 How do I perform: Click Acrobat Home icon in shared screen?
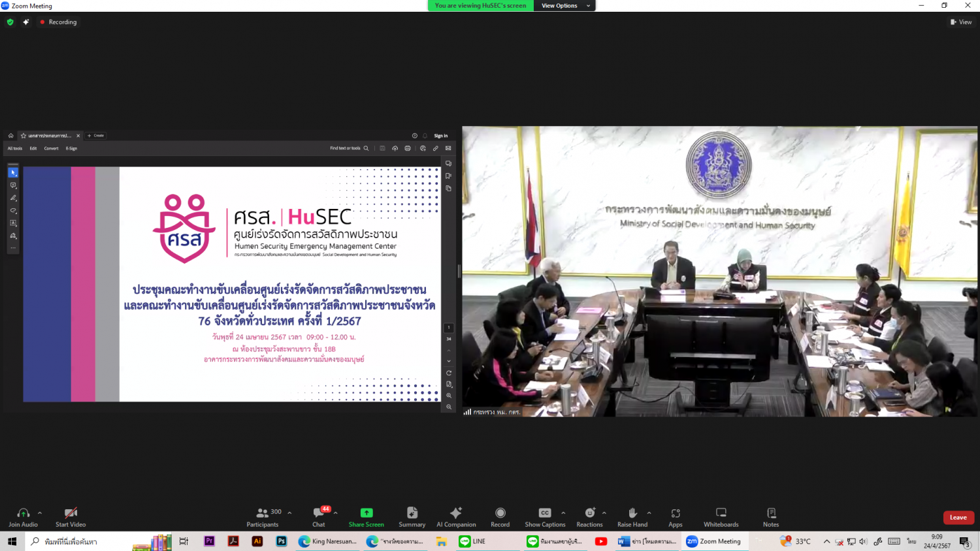point(10,136)
